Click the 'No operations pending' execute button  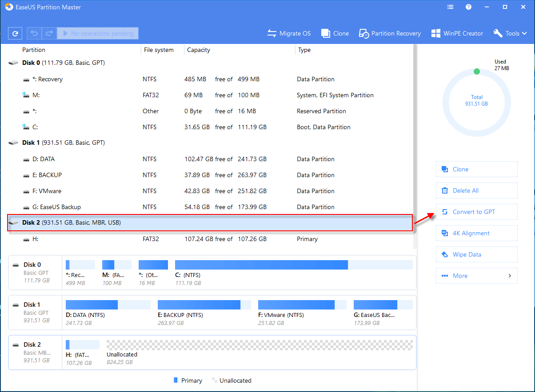[98, 33]
